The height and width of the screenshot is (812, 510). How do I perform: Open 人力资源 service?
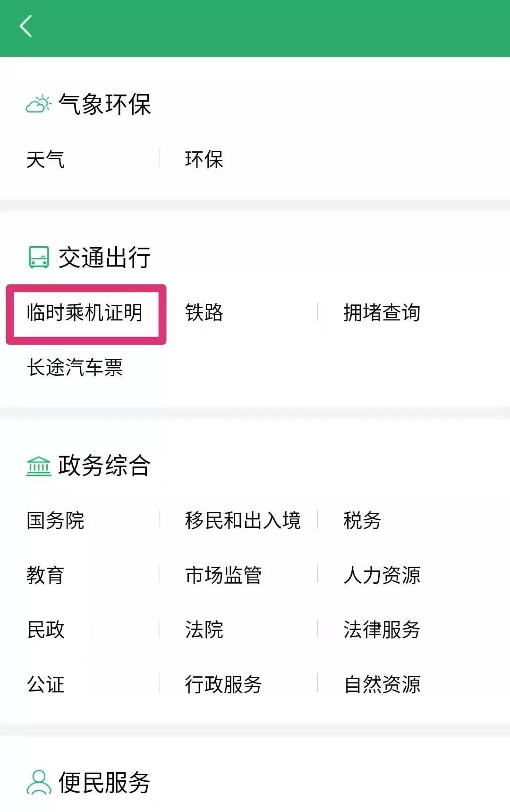tap(382, 575)
